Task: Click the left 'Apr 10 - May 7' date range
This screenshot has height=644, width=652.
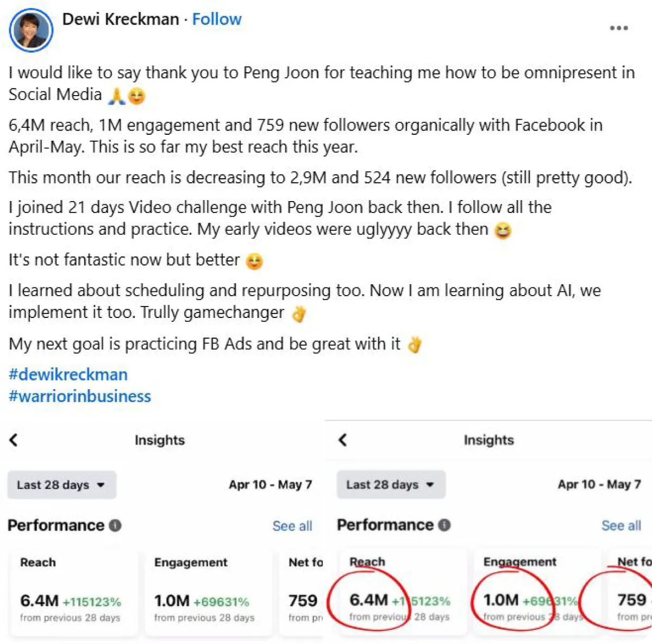Action: (x=270, y=485)
